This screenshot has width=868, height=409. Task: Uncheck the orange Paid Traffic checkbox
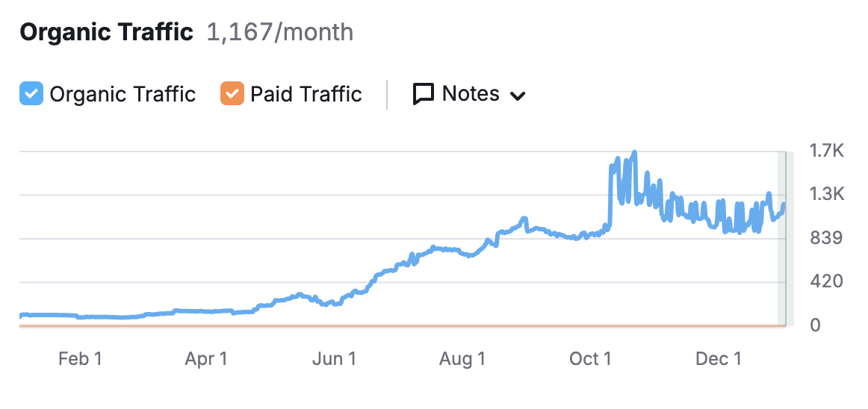pos(232,94)
